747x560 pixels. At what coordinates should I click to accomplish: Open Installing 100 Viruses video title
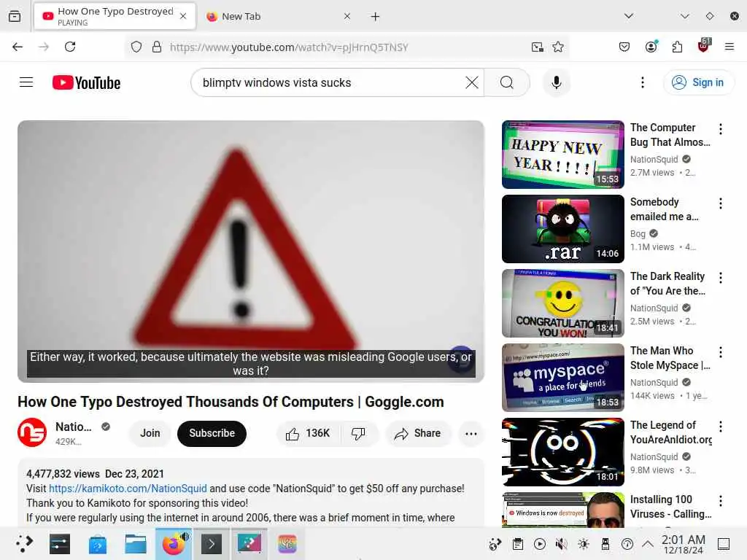tap(671, 506)
